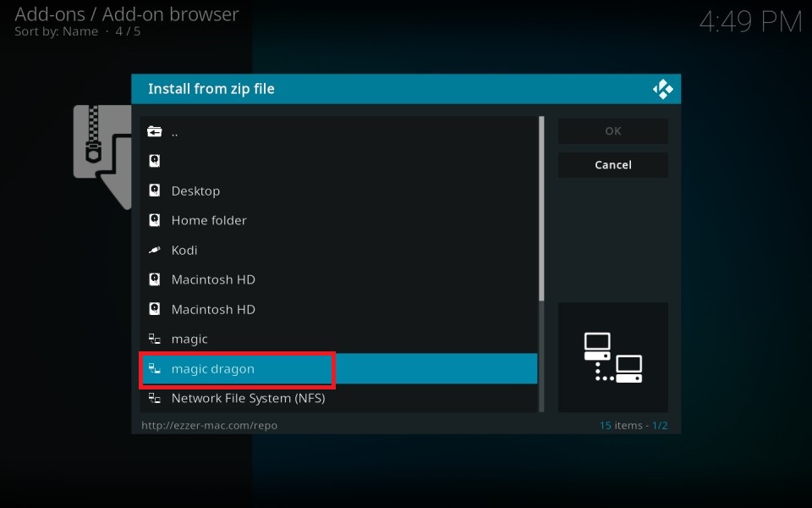Image resolution: width=812 pixels, height=508 pixels.
Task: Click the Sort by: Name label
Action: (x=56, y=31)
